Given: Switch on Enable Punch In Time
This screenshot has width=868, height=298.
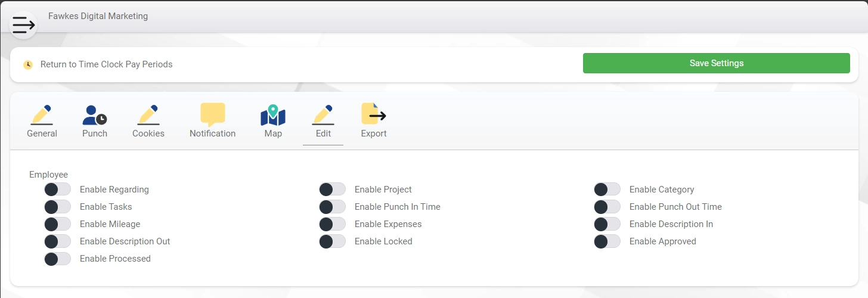Looking at the screenshot, I should click(x=333, y=207).
